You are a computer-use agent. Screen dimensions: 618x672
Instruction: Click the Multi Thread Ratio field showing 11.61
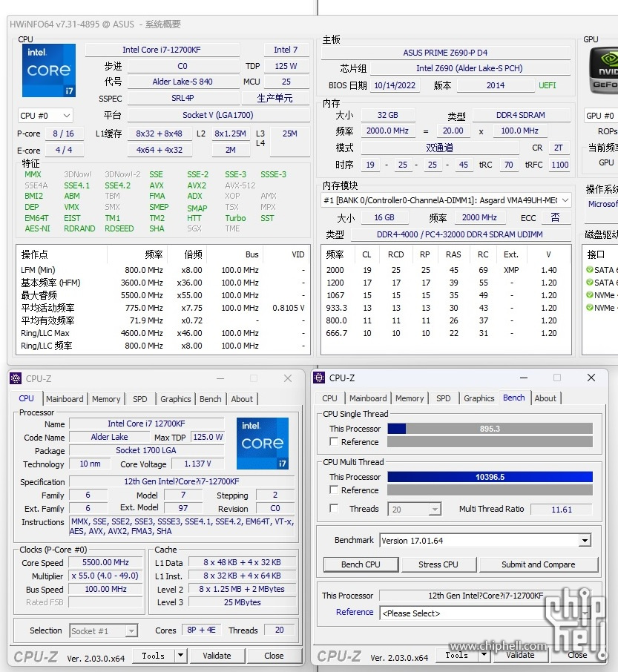(x=562, y=509)
